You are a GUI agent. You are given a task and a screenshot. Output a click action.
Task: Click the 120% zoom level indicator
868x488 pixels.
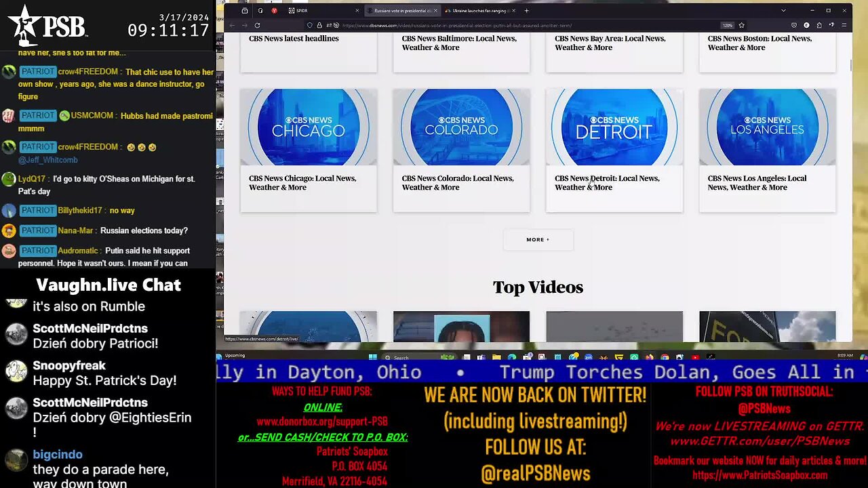(x=728, y=25)
